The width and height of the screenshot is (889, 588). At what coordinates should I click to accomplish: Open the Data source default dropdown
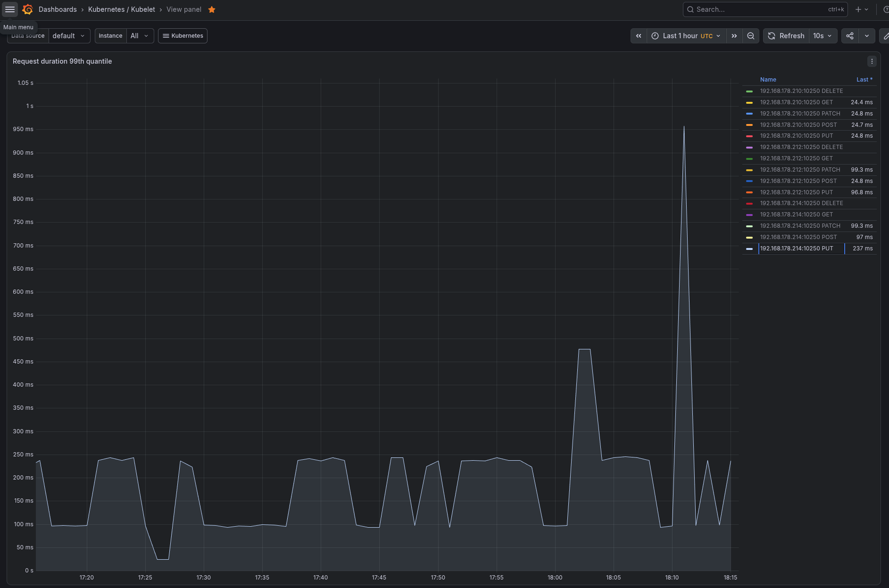click(69, 36)
